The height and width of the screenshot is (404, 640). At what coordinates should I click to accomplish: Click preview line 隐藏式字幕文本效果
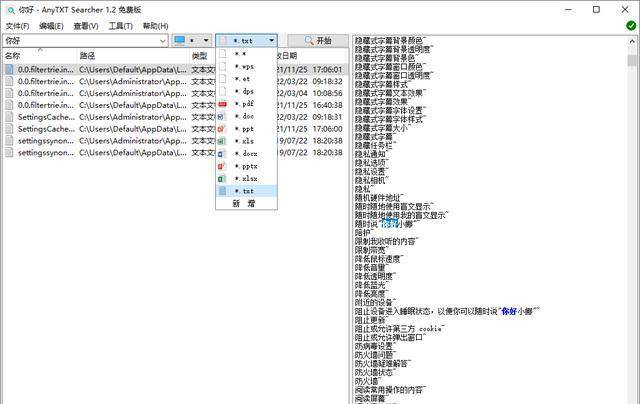point(390,93)
